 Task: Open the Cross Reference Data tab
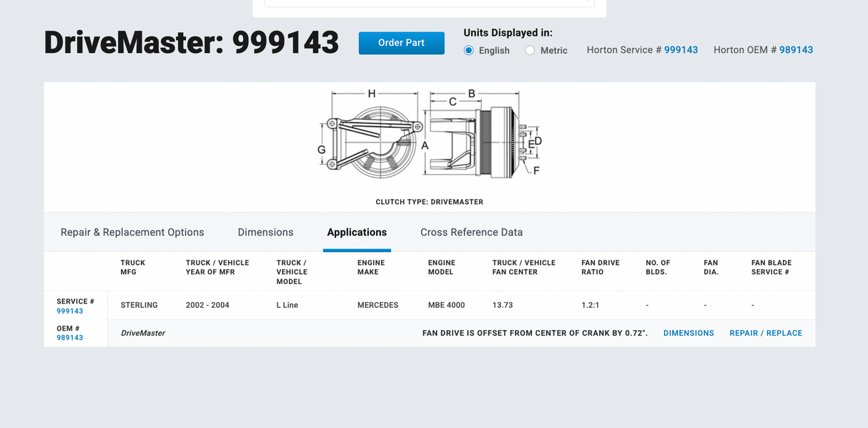pos(471,232)
